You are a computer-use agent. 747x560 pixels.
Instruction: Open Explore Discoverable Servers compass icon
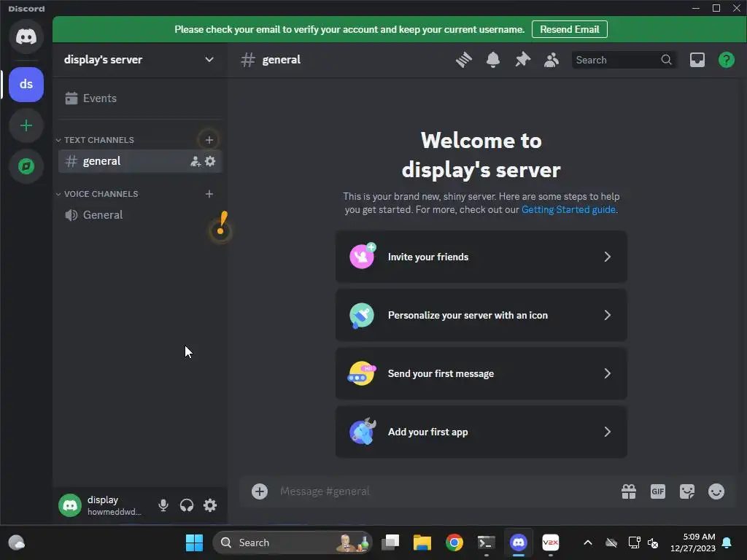coord(26,166)
